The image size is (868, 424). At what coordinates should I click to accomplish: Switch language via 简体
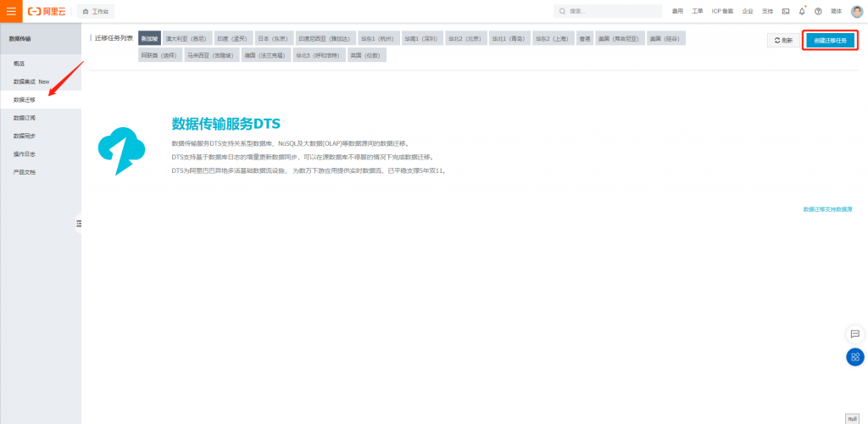pyautogui.click(x=837, y=11)
